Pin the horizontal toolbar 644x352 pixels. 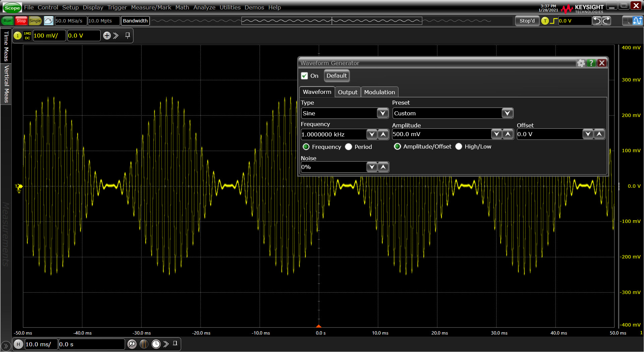click(175, 343)
